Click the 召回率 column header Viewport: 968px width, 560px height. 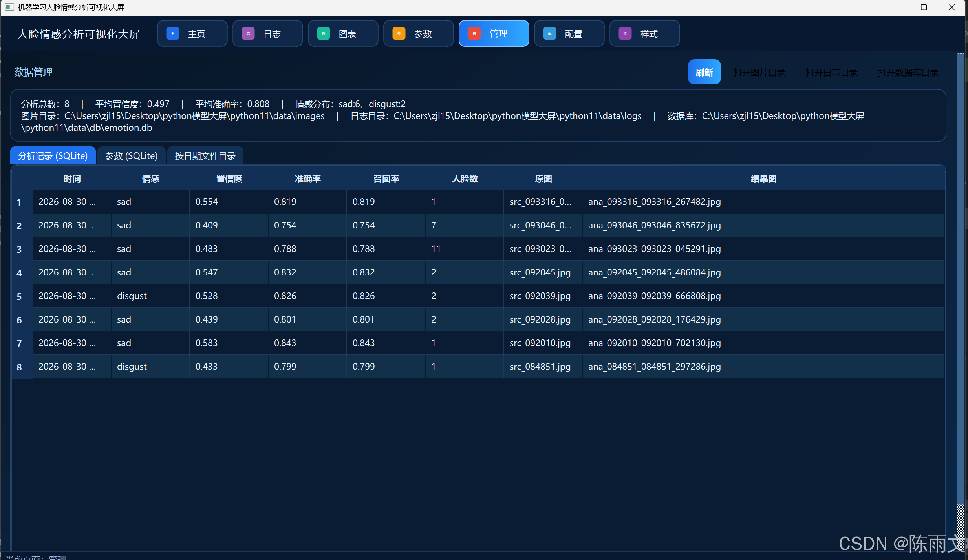pyautogui.click(x=386, y=179)
